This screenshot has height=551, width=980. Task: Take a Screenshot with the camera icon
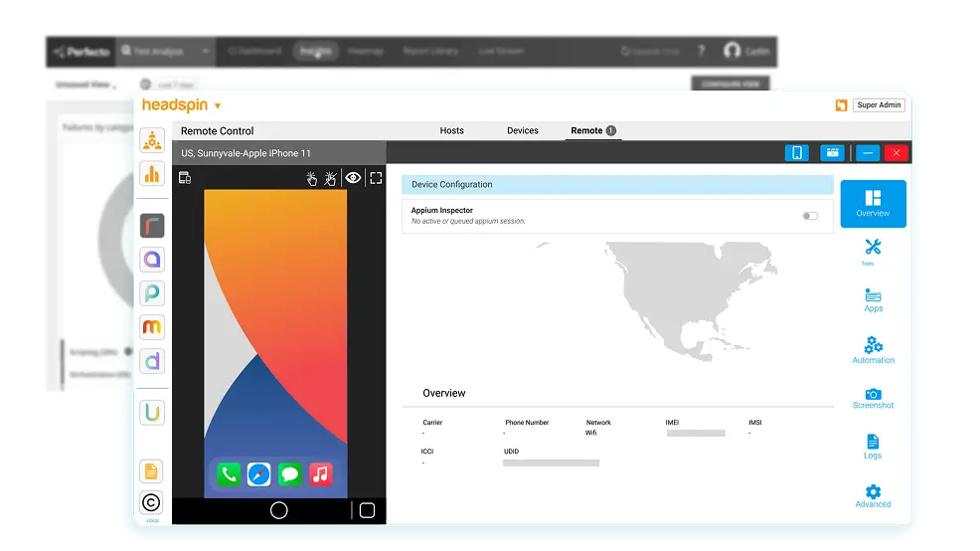coord(873,399)
